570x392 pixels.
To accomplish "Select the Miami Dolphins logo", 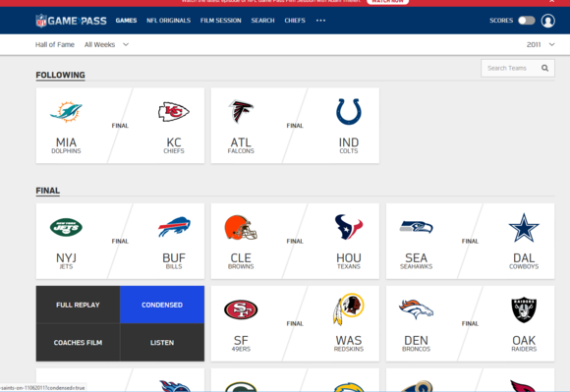I will pos(66,112).
